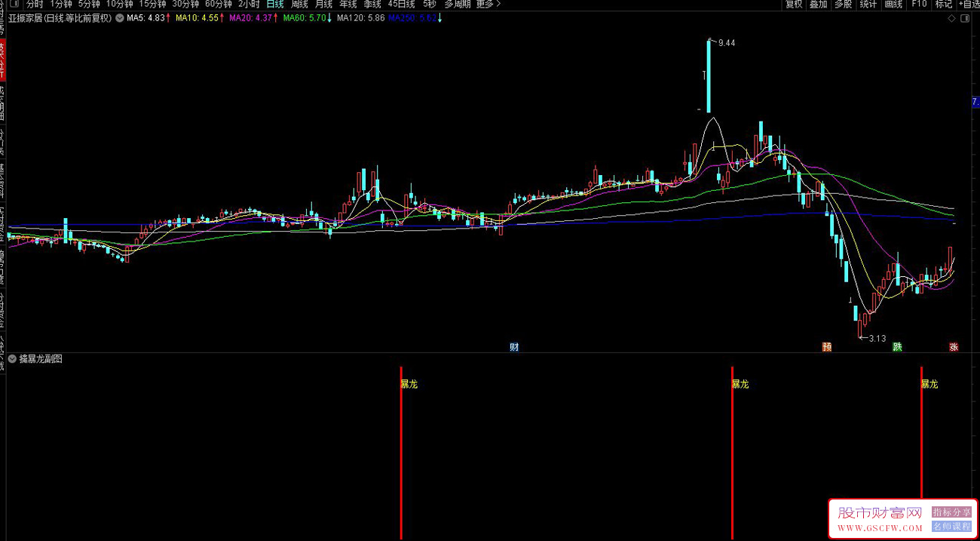Select the 15分钟 period tab
Viewport: 980px width, 541px height.
(152, 4)
